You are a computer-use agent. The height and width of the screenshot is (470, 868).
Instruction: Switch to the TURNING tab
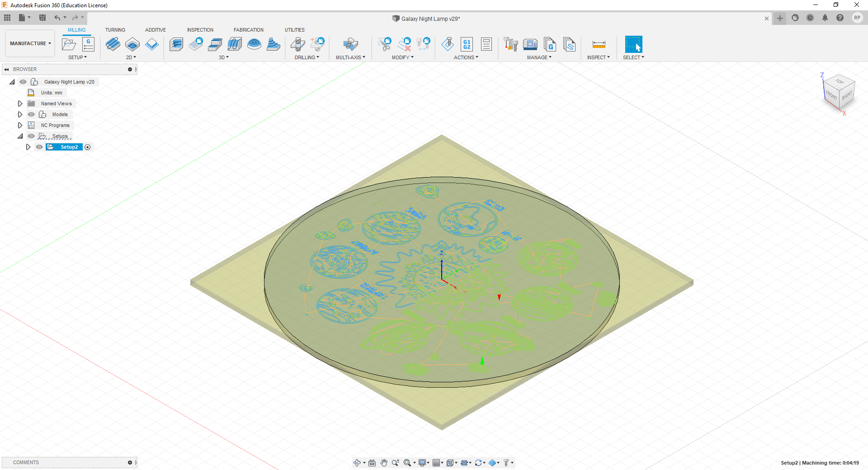[116, 30]
